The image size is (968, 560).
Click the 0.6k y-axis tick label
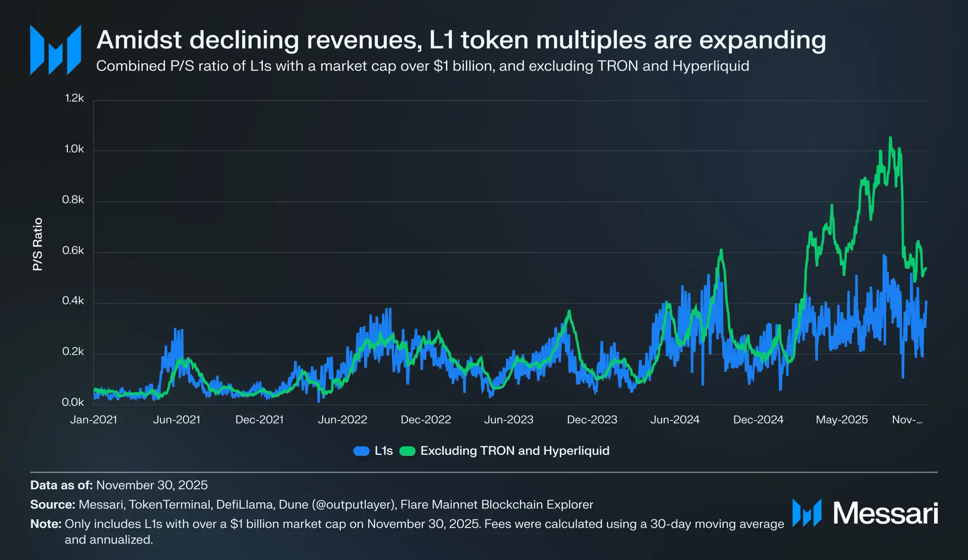coord(73,251)
